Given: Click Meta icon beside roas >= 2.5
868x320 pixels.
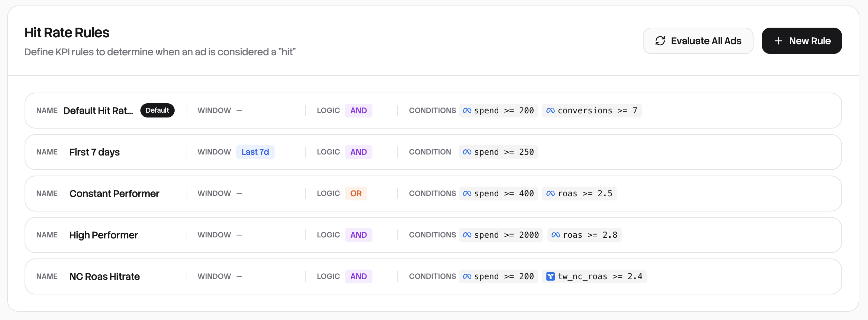Looking at the screenshot, I should tap(550, 194).
